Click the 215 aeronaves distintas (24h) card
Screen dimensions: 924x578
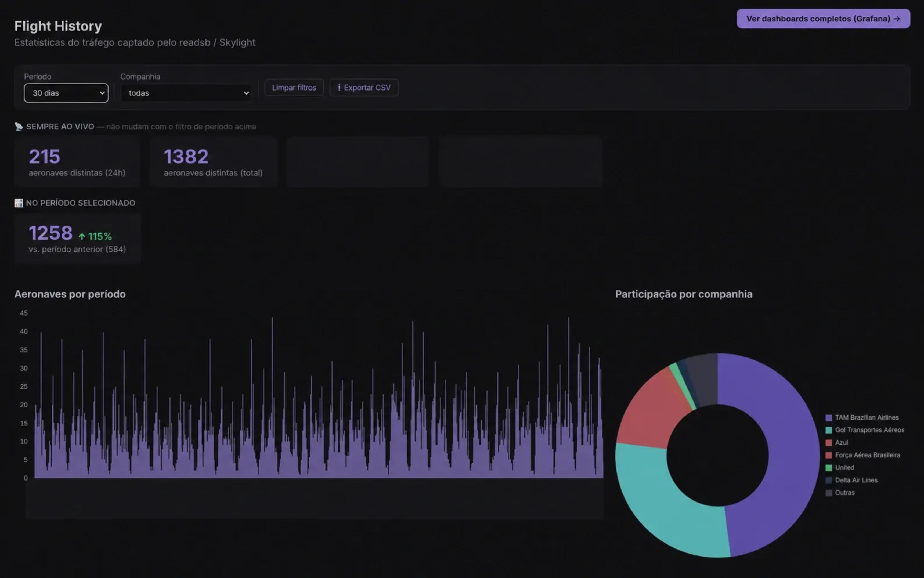pyautogui.click(x=78, y=162)
